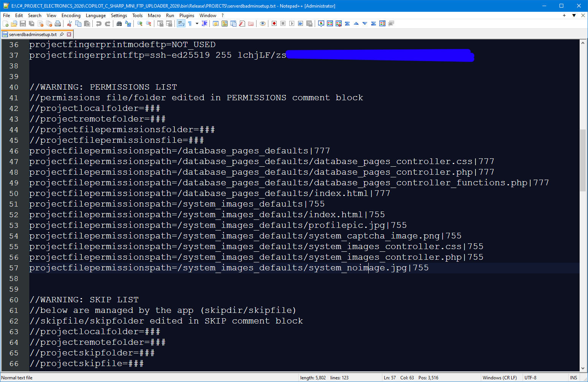Toggle INS insert mode in status bar
Image resolution: width=588 pixels, height=382 pixels.
(x=574, y=378)
